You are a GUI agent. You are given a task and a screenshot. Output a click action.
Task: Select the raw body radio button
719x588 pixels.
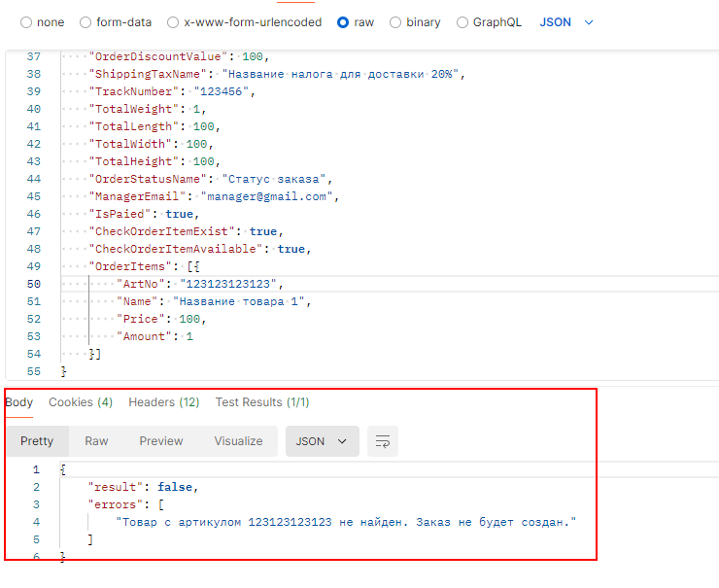[x=343, y=22]
